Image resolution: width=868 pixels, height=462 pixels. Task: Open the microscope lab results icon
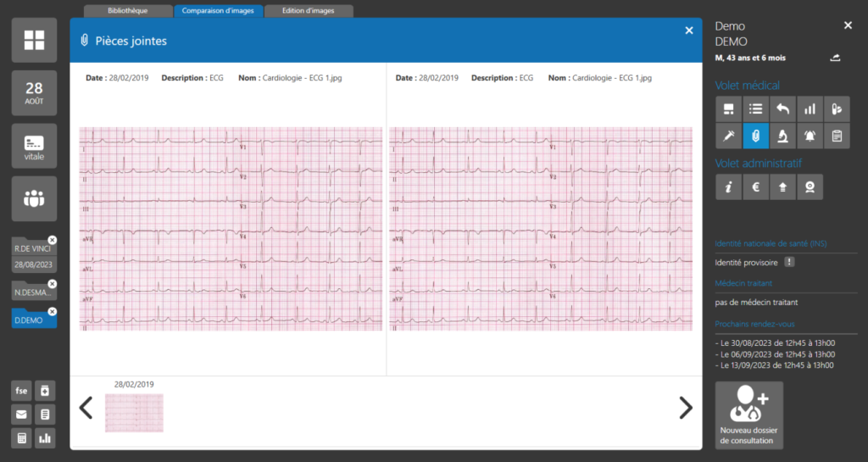pos(783,136)
